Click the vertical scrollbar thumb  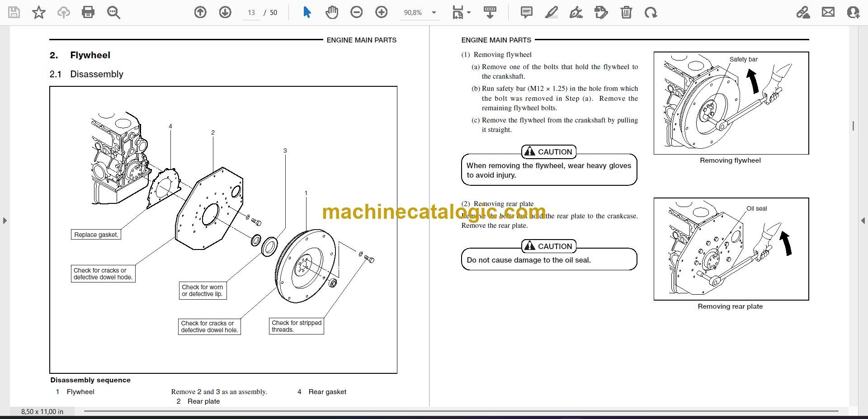click(x=853, y=126)
